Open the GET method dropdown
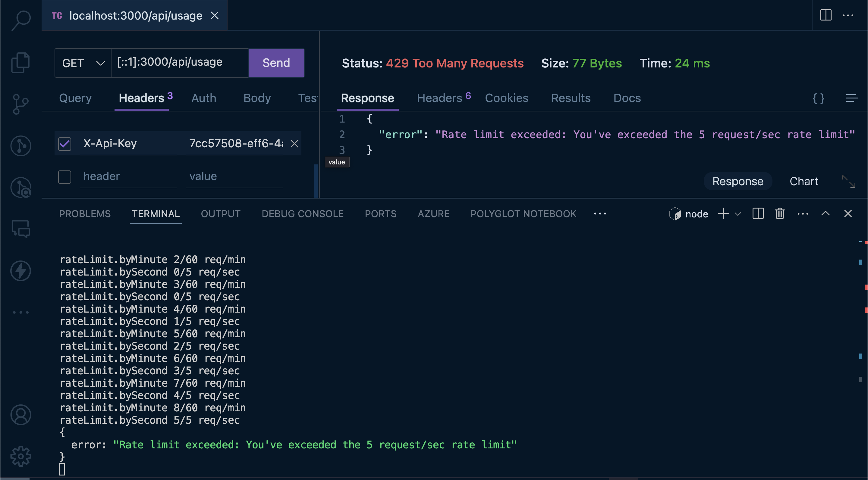This screenshot has height=480, width=868. [82, 63]
